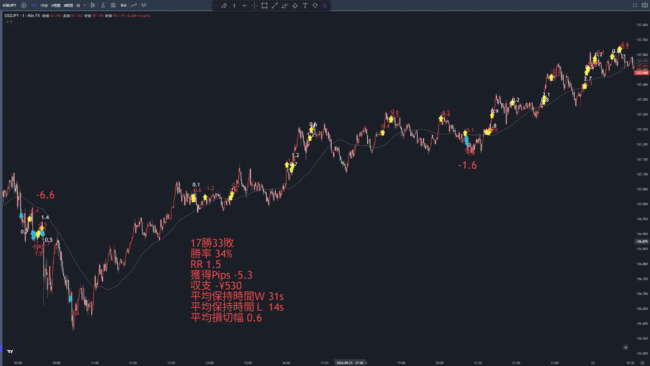Open USDJPY symbol search
Screen dimensions: 650x366
pyautogui.click(x=10, y=5)
